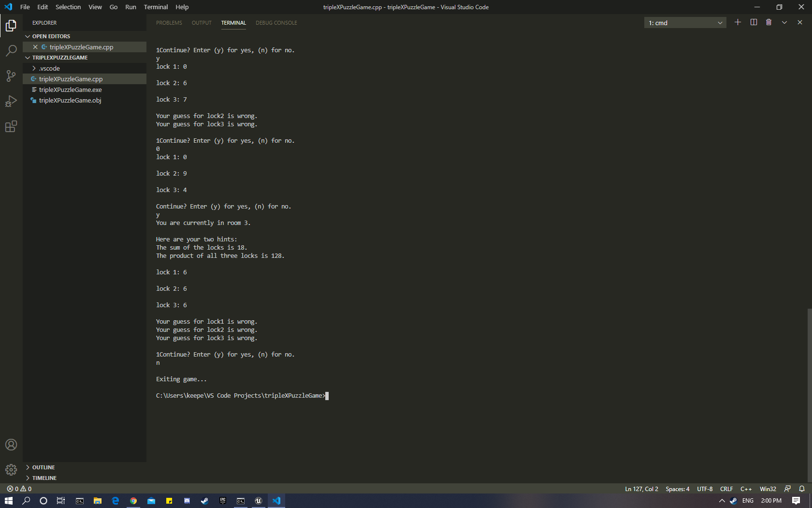Maximize terminal panel with the chevron
The height and width of the screenshot is (508, 812).
pos(784,22)
